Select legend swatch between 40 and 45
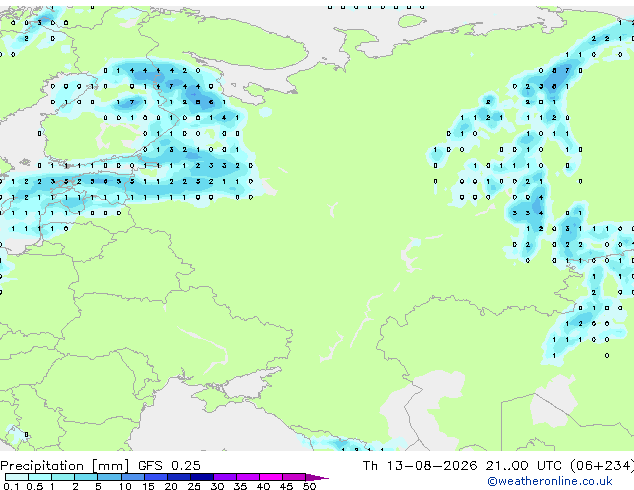Screen dimensions: 634x490 tap(271, 477)
